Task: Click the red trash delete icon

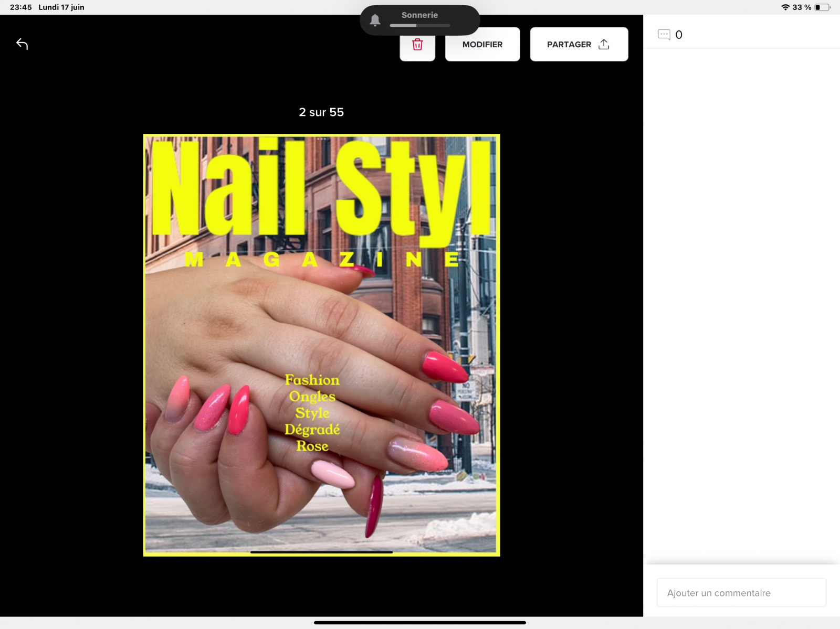Action: pos(417,45)
